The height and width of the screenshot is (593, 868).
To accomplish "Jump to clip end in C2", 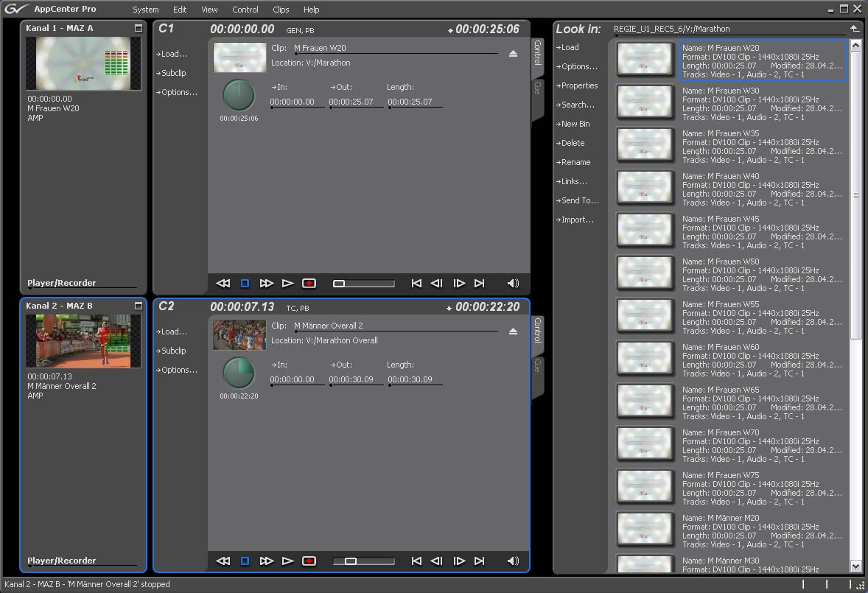I will [480, 561].
